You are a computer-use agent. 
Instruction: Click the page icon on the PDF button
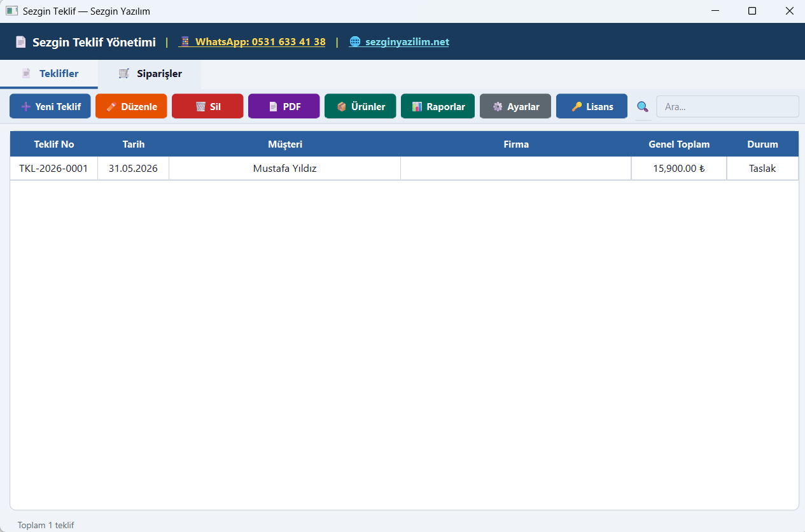pyautogui.click(x=273, y=107)
